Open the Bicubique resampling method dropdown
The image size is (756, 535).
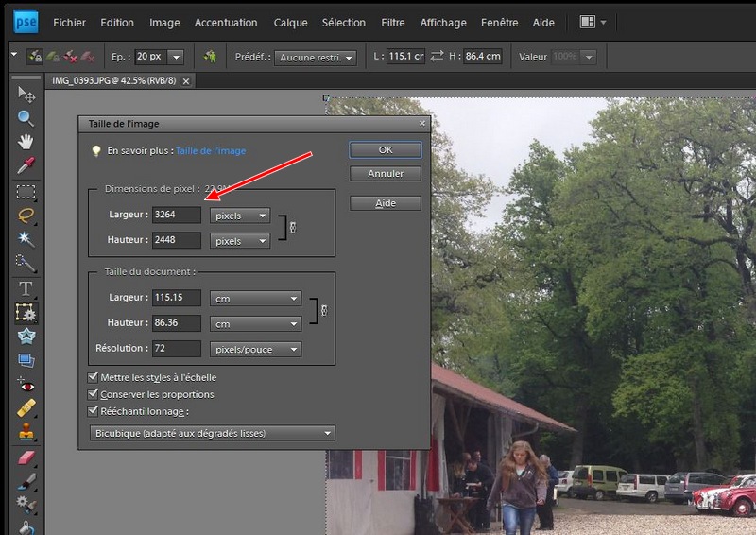212,433
